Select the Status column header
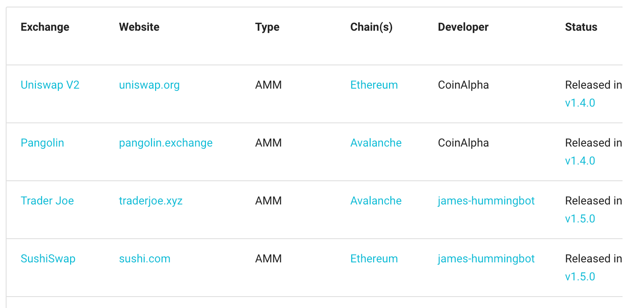 [581, 27]
